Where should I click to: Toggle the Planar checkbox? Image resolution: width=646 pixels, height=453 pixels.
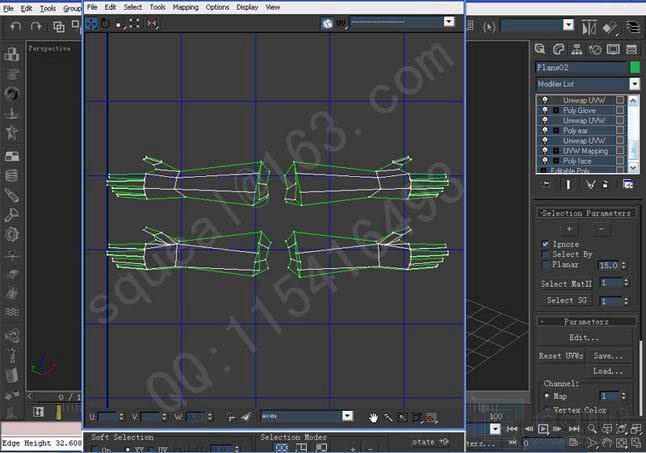pos(545,264)
